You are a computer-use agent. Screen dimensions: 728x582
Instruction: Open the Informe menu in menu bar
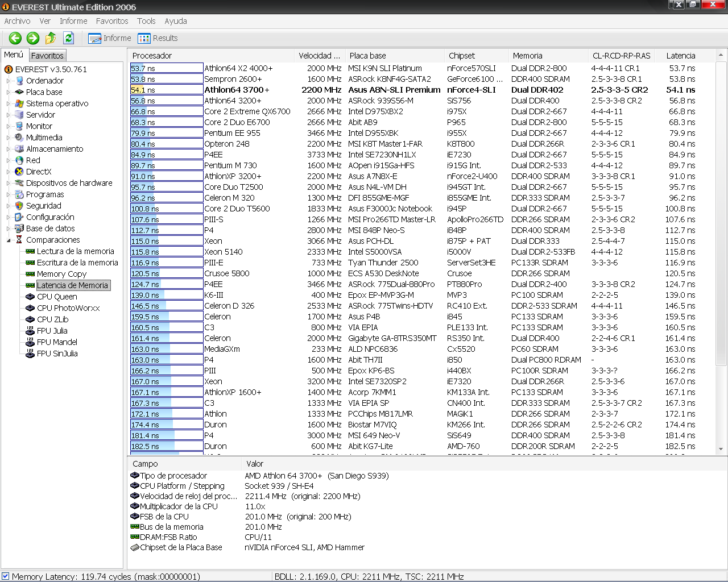click(x=73, y=21)
